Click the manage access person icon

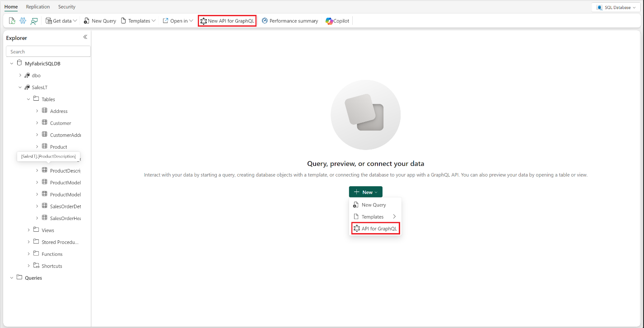[34, 21]
